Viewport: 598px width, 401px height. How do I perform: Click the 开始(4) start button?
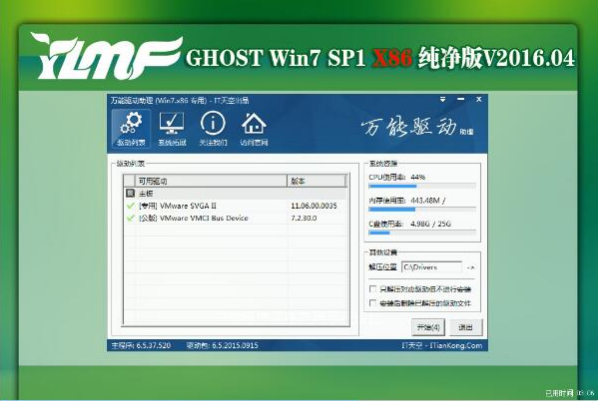428,327
